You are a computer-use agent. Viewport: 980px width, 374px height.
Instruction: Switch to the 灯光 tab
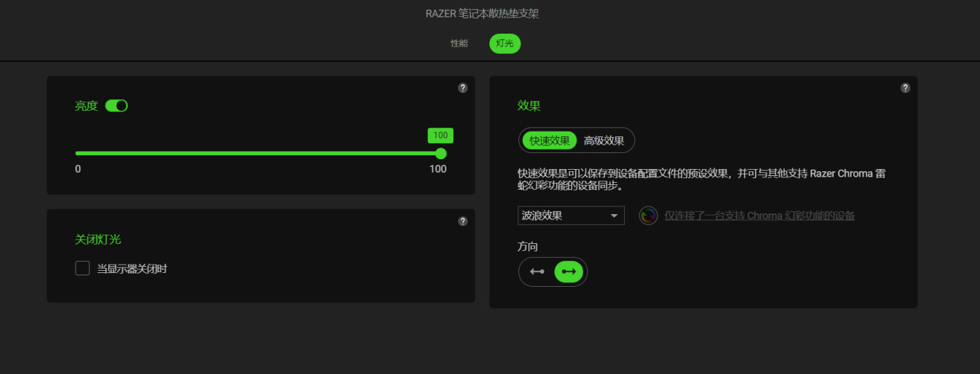[505, 44]
